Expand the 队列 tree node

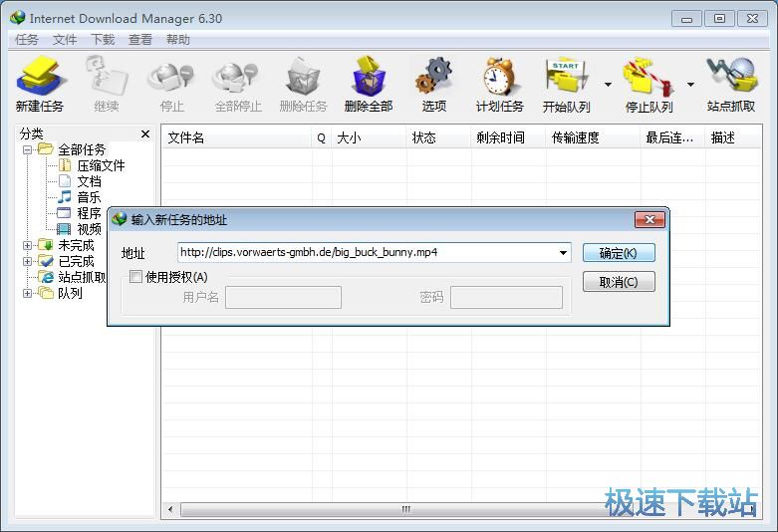[27, 293]
